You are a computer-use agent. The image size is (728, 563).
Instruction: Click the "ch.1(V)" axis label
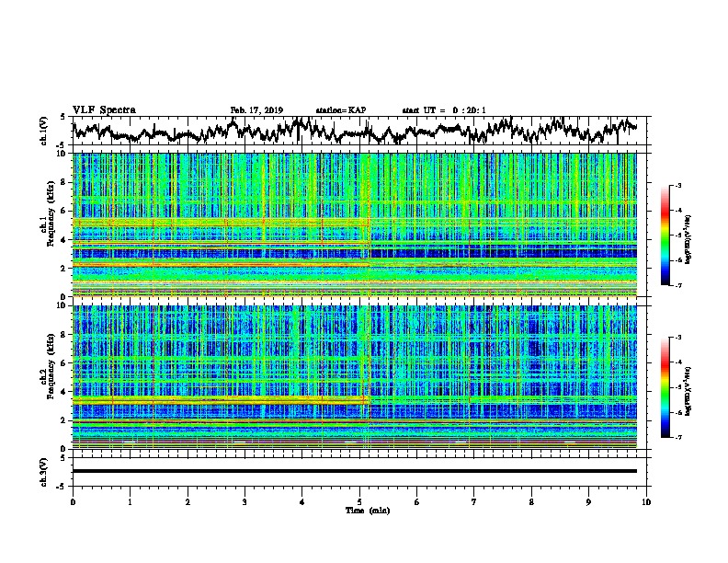(44, 131)
